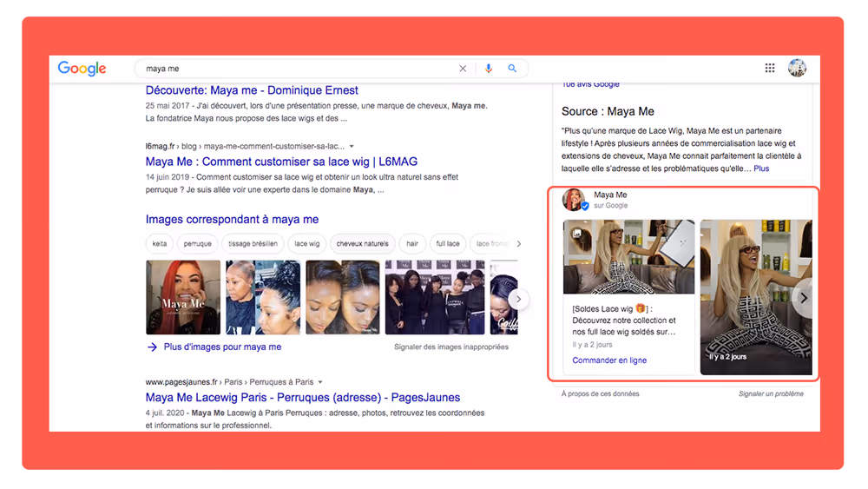Show the next Google post with the arrow
The image size is (868, 489).
pos(803,298)
